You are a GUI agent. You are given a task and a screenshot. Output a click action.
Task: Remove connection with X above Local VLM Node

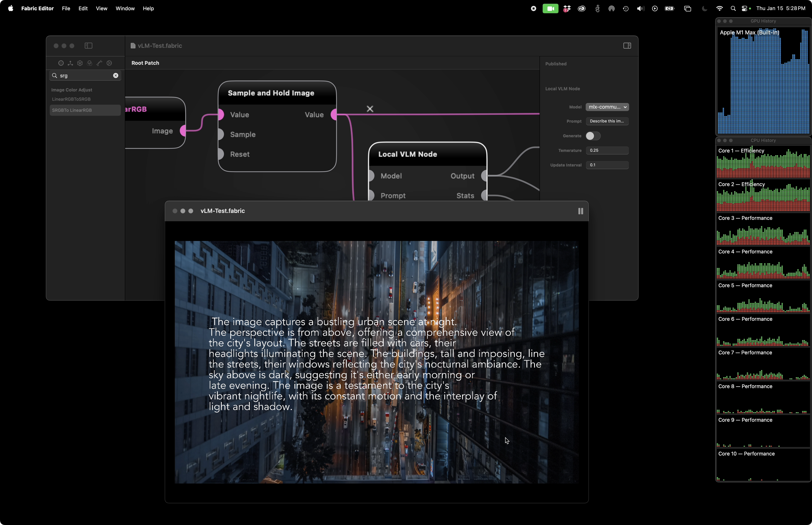[x=370, y=108]
